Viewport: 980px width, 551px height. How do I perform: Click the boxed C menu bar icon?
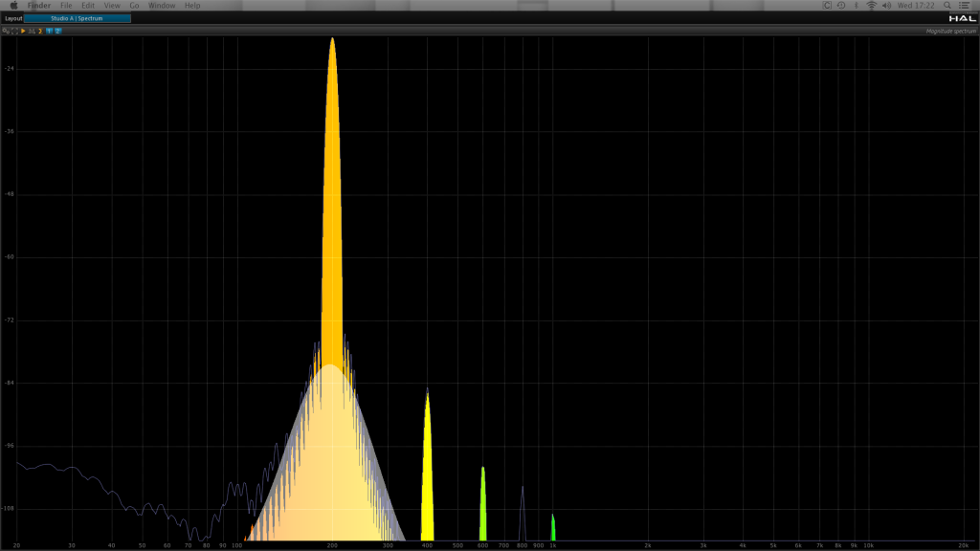[x=826, y=5]
